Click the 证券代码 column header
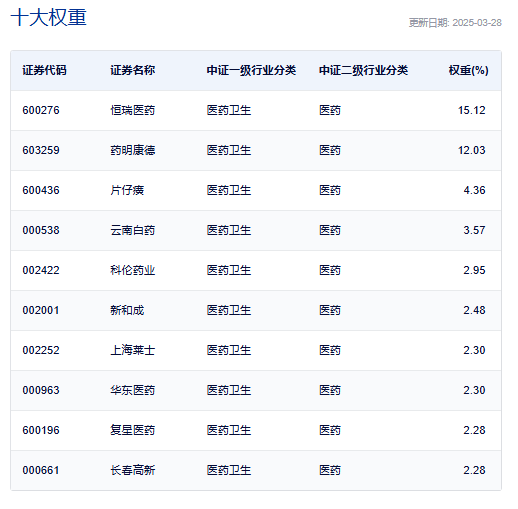 (x=44, y=70)
